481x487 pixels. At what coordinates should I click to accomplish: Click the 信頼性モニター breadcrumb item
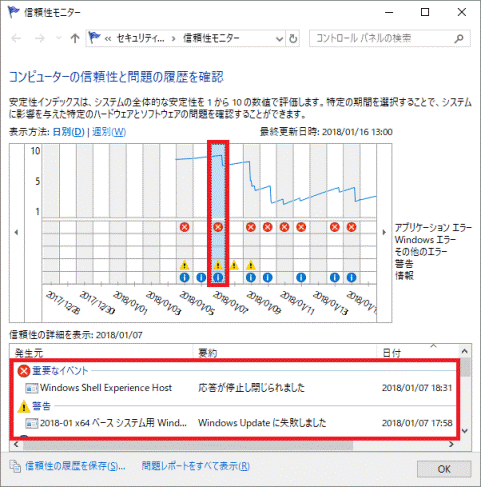(211, 39)
